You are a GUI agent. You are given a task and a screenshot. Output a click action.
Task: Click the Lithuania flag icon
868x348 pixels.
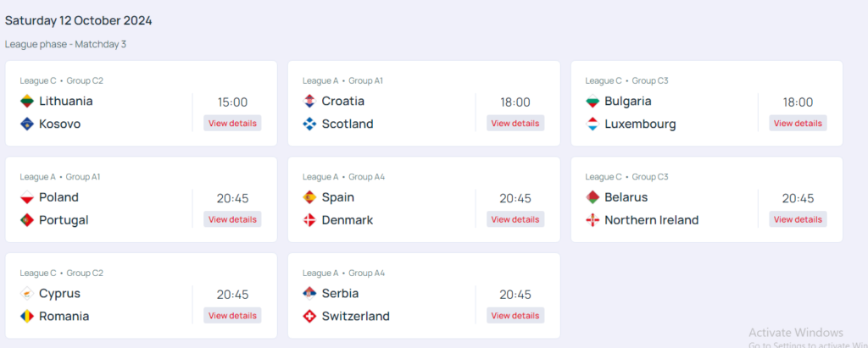27,102
